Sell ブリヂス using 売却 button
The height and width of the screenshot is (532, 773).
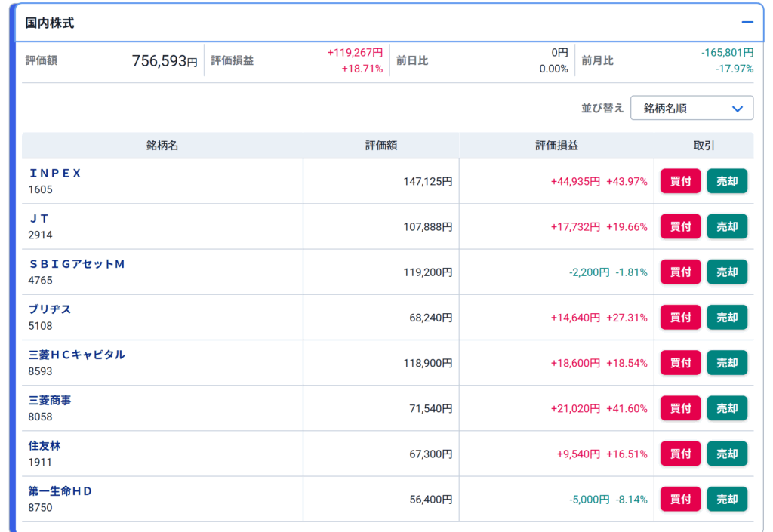727,318
